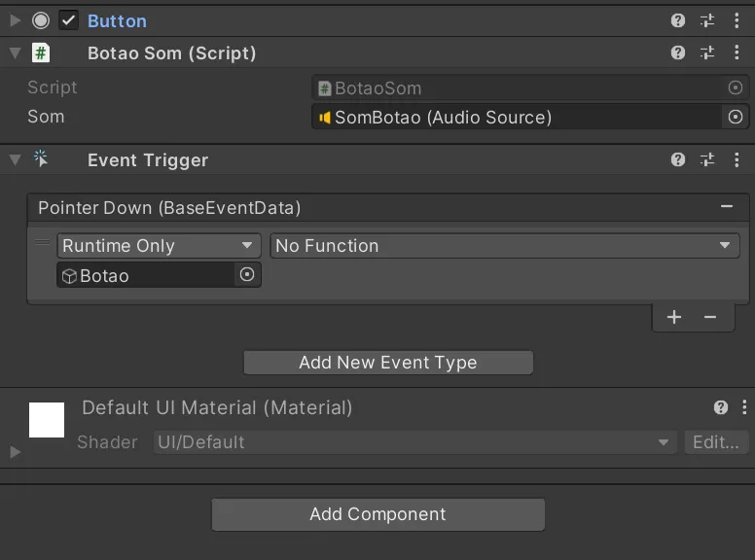Click the white material preview swatch
This screenshot has height=560, width=755.
click(47, 420)
